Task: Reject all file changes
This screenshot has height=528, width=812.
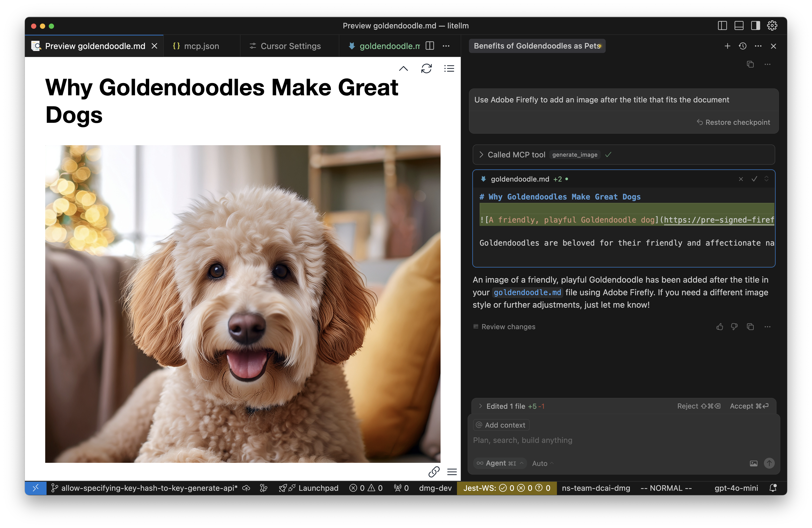Action: coord(698,406)
